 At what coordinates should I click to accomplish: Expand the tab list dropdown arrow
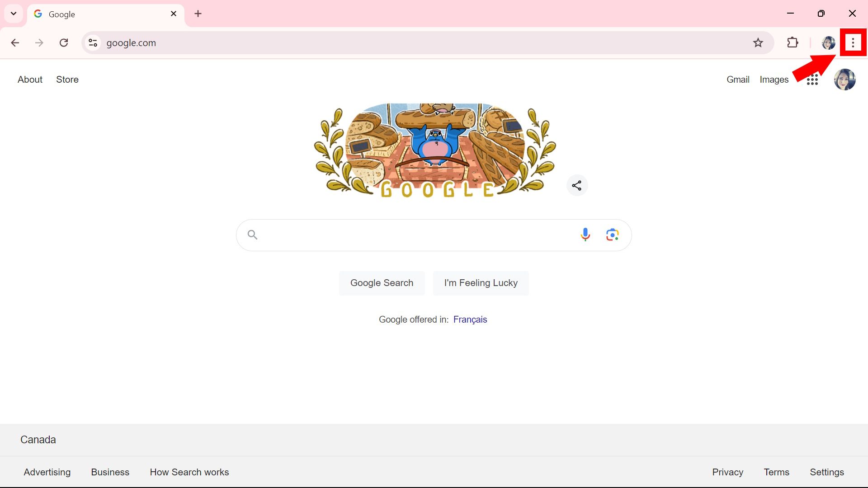[13, 13]
